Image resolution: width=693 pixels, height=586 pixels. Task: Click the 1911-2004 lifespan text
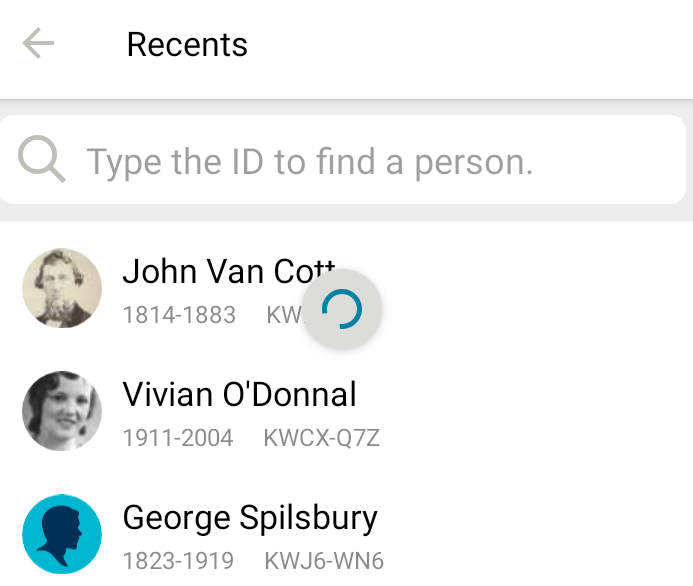(x=178, y=438)
